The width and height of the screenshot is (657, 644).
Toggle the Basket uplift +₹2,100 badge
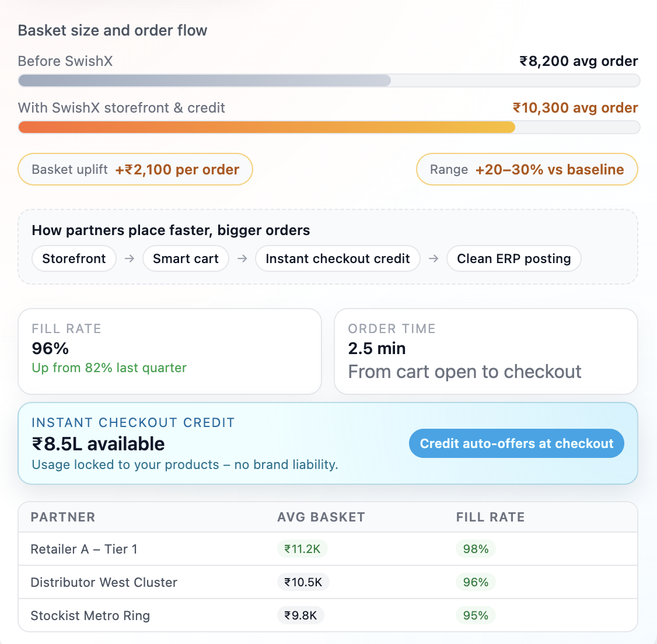click(135, 169)
